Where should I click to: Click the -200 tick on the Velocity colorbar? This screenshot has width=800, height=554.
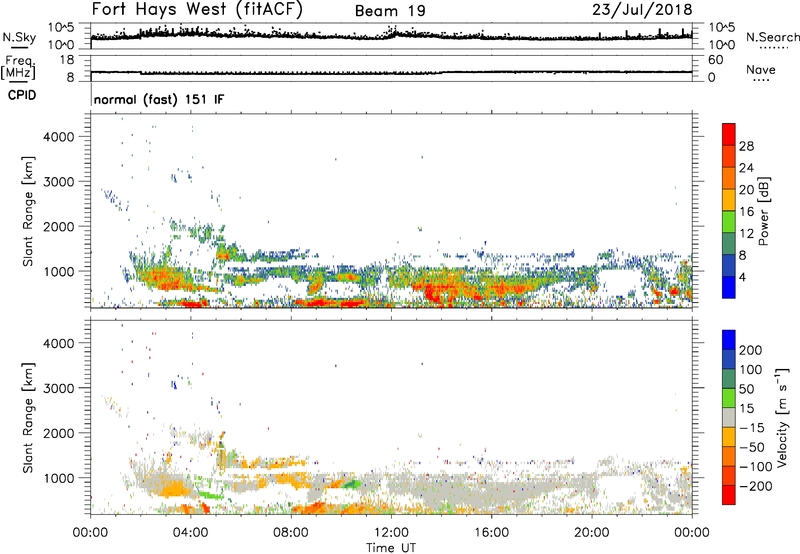[755, 486]
